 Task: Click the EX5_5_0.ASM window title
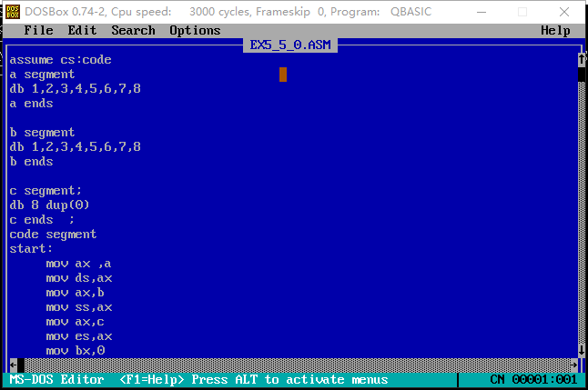290,45
